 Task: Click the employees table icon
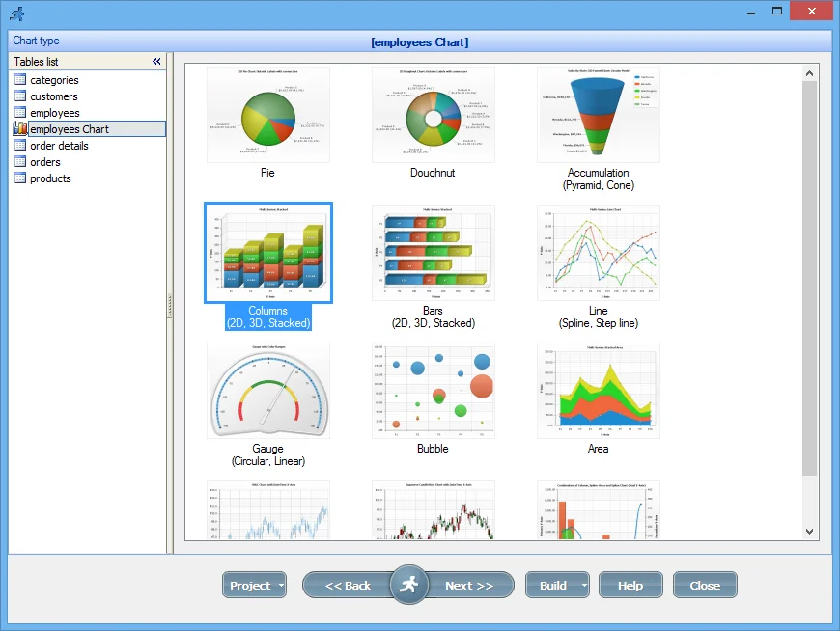click(x=20, y=113)
